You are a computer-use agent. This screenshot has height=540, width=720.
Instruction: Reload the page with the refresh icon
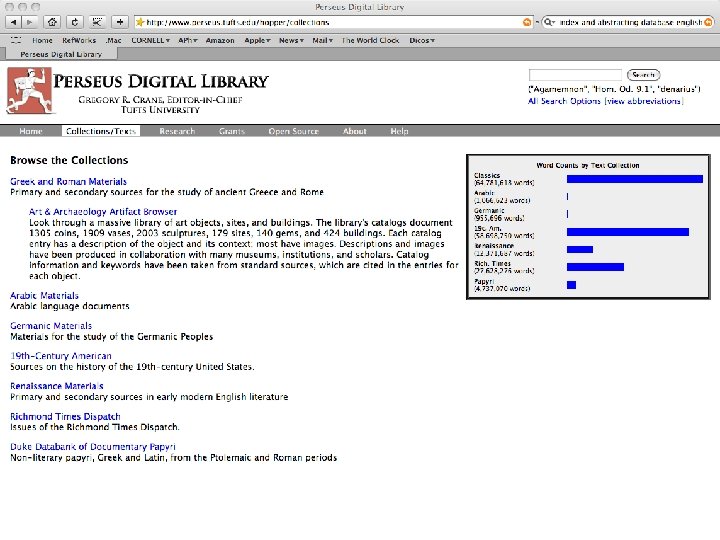tap(75, 22)
